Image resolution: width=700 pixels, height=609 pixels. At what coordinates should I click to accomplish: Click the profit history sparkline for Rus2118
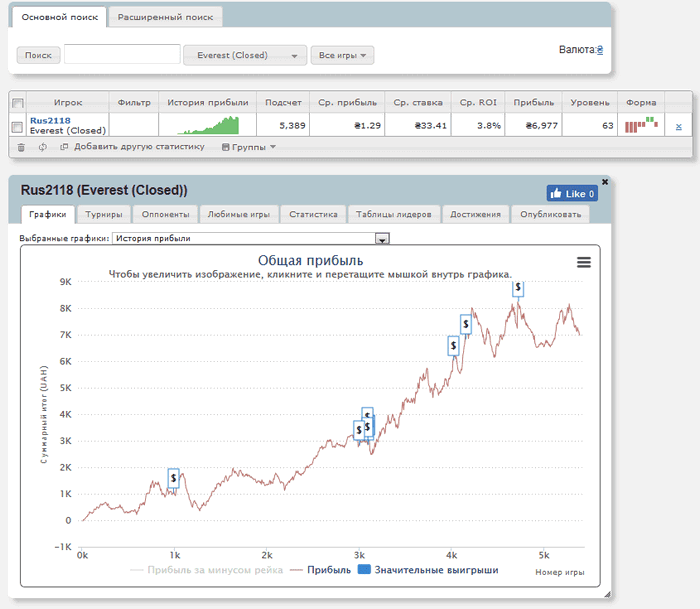point(208,125)
